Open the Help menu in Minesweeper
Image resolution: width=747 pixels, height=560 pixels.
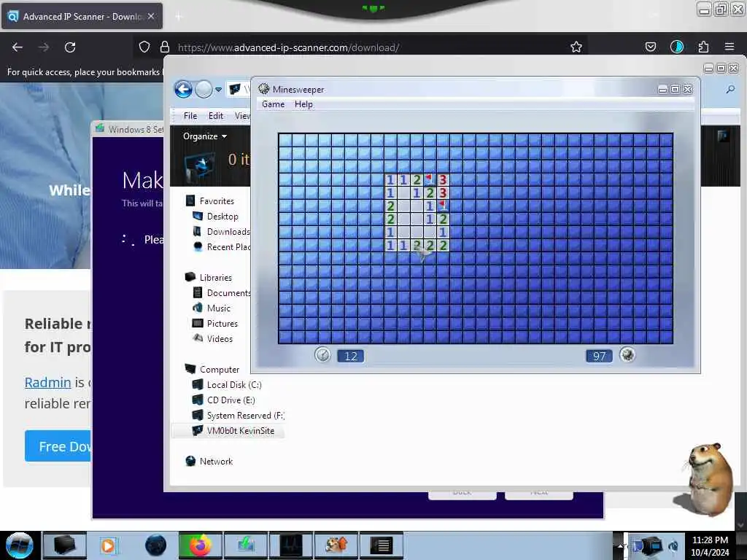tap(303, 104)
